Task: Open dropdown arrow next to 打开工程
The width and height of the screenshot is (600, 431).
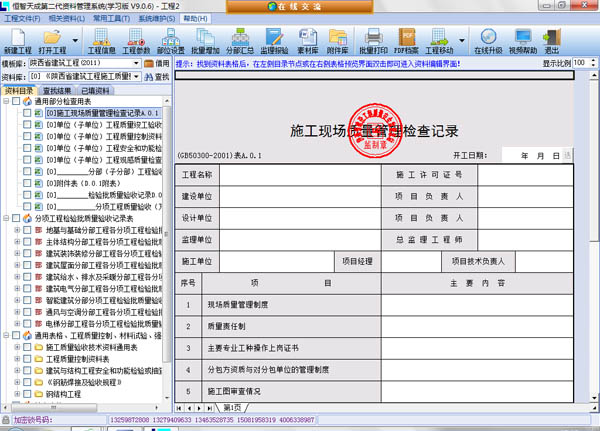Action: [75, 41]
